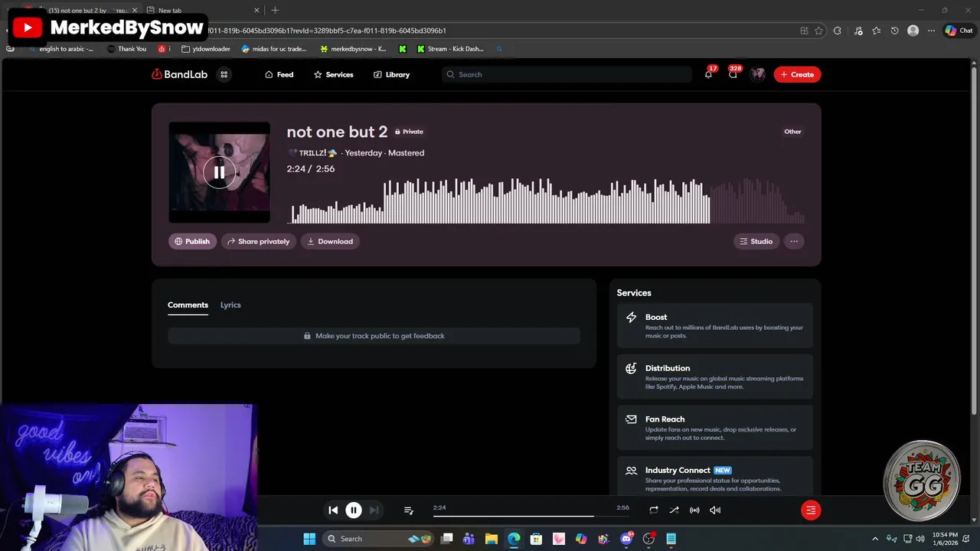The image size is (980, 551).
Task: Pause the track on the cover art
Action: point(219,172)
